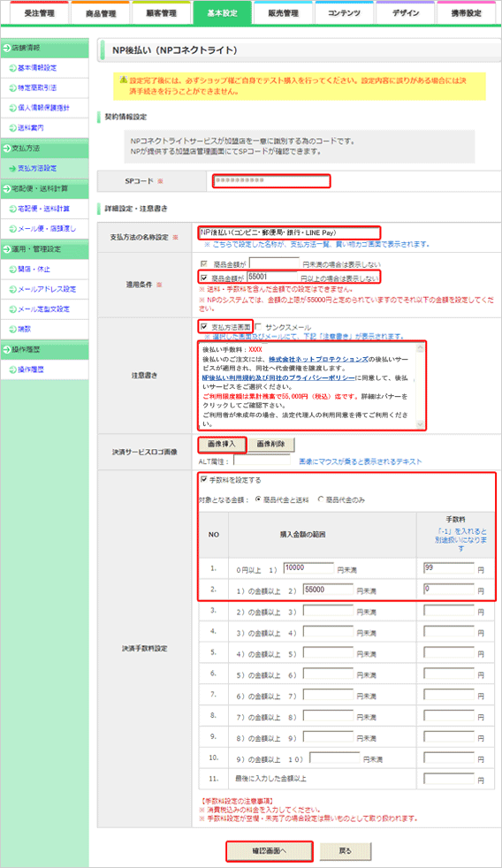This screenshot has height=868, width=502.
Task: Open 宅配便・送料計算 sidebar link
Action: point(43,208)
